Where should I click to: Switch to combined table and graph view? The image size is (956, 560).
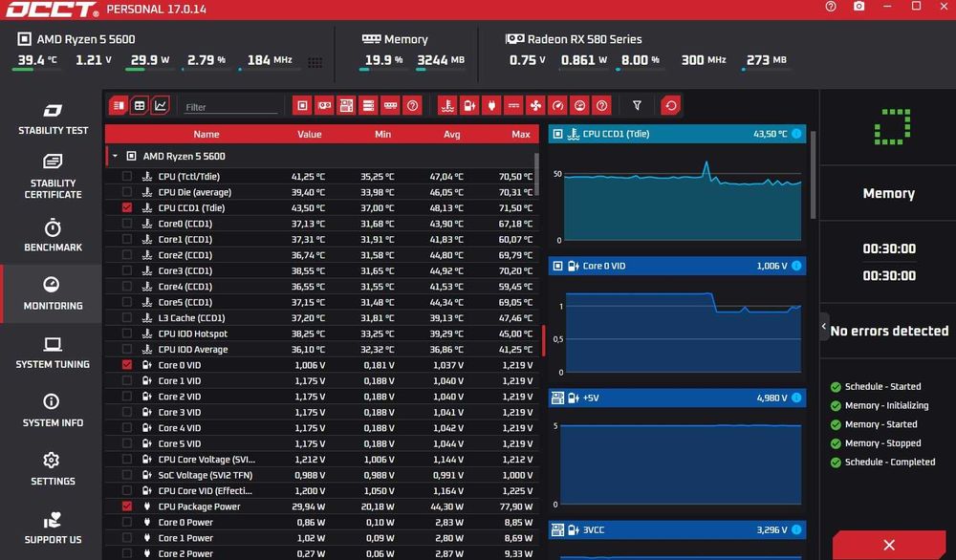pyautogui.click(x=119, y=106)
